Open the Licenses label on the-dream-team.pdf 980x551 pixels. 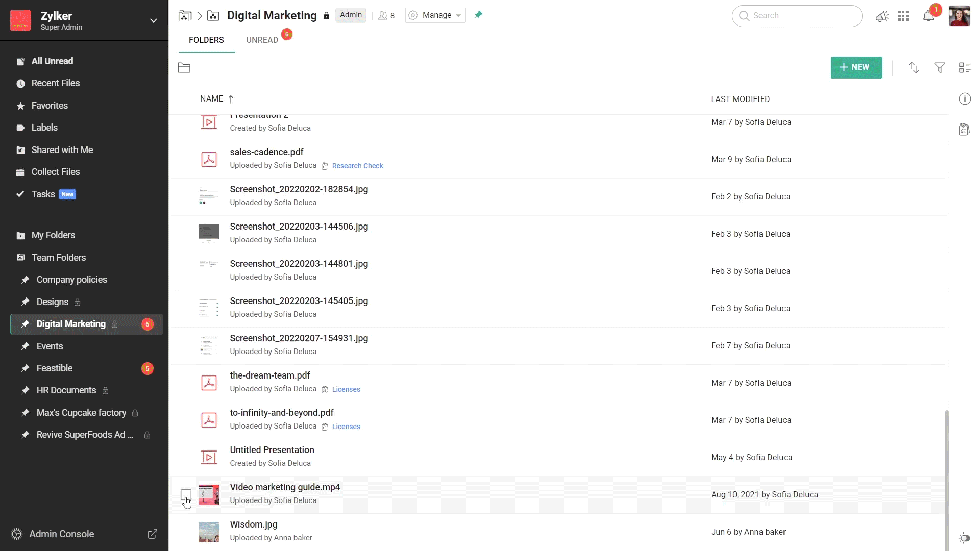(346, 389)
